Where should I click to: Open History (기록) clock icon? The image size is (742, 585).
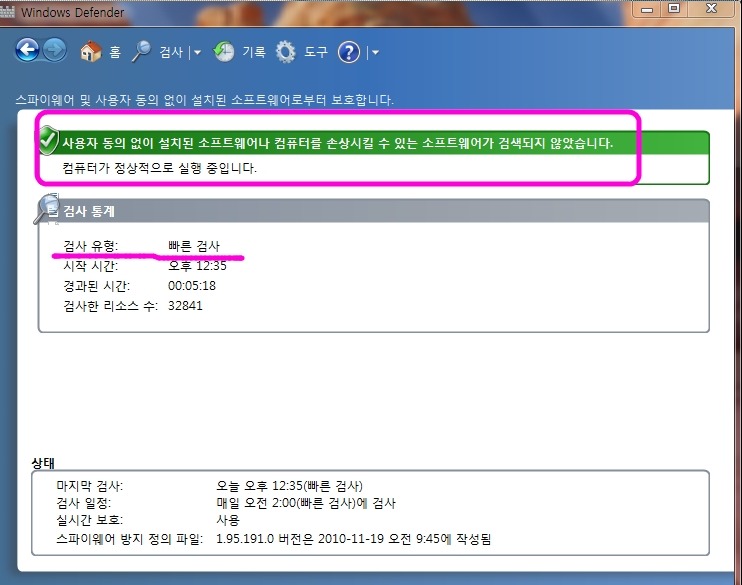point(225,51)
